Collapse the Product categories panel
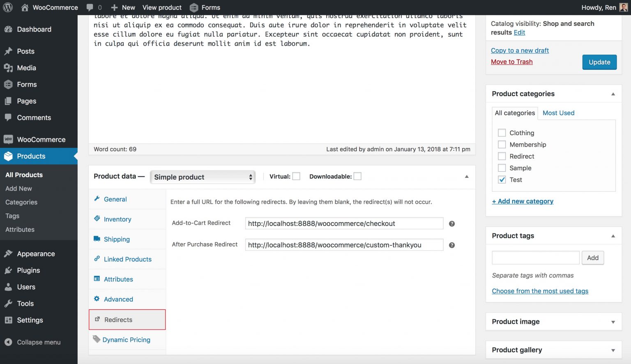631x364 pixels. pos(613,94)
